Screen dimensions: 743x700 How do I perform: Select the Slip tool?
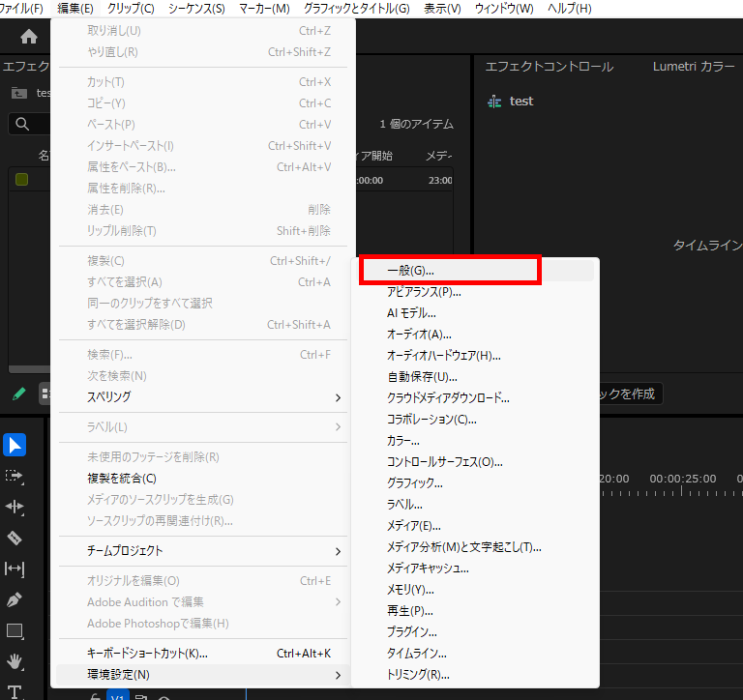tap(15, 569)
